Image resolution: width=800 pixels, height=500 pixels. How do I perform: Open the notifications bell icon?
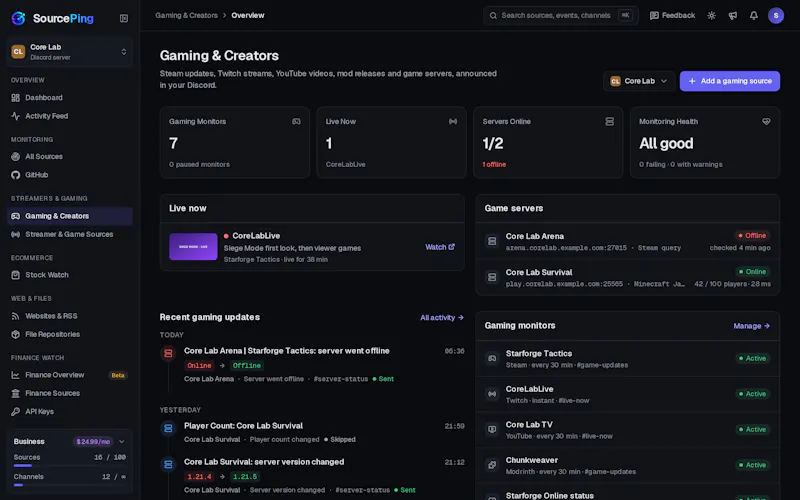(754, 16)
